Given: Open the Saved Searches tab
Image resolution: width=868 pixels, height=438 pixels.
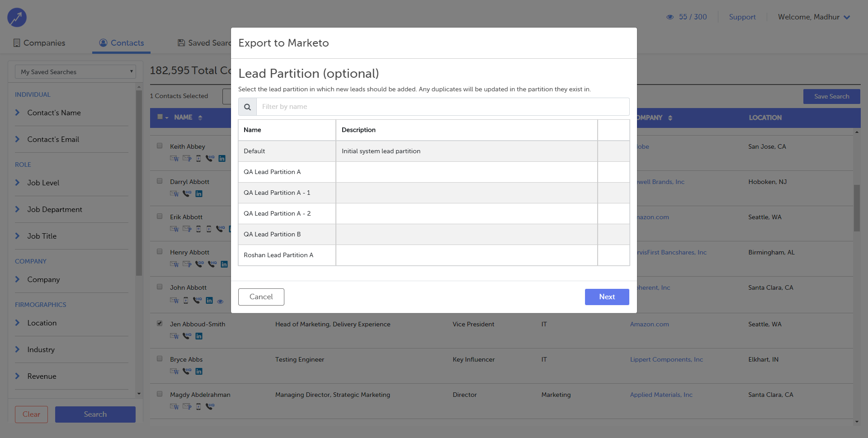Looking at the screenshot, I should pos(204,43).
